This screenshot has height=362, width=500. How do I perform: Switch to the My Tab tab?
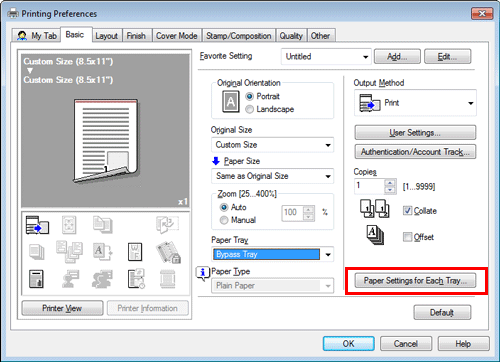(37, 36)
